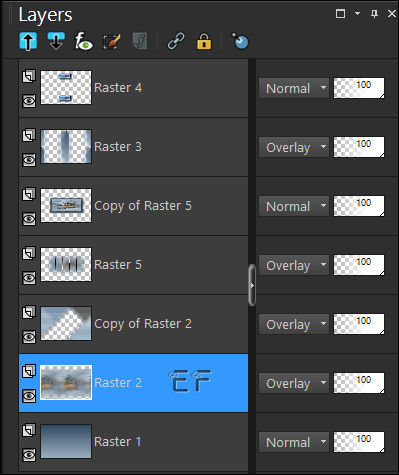Click the move layer up icon
This screenshot has width=399, height=475.
click(x=28, y=41)
